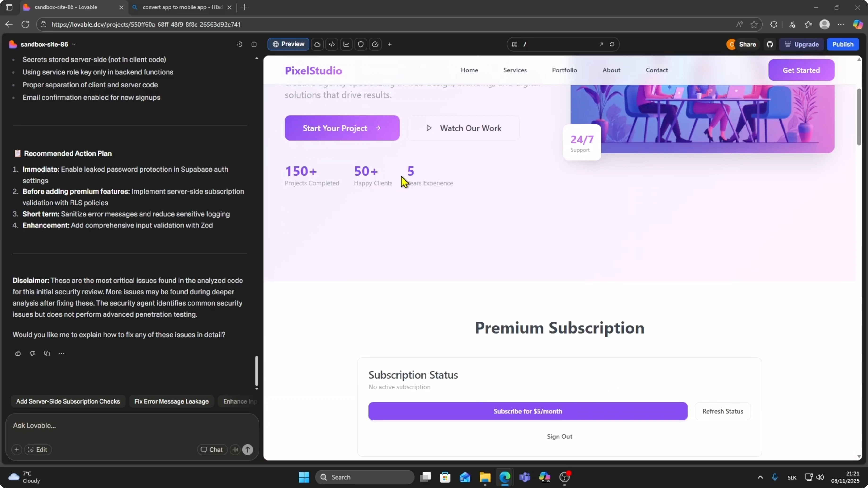868x488 pixels.
Task: Click Subscribe for $5/month button
Action: coord(528,411)
